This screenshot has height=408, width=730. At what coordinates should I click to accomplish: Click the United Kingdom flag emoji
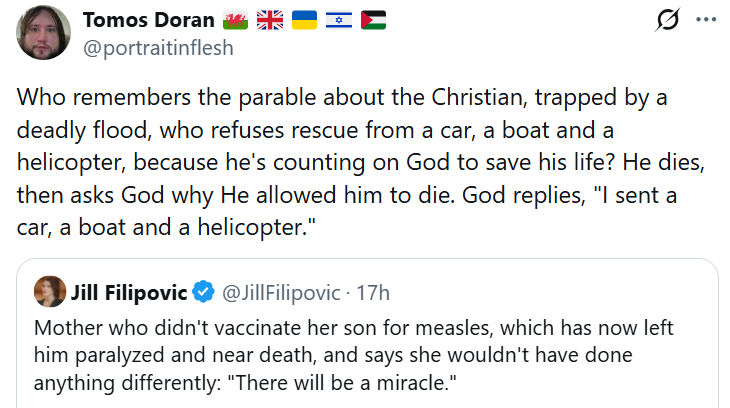[x=270, y=20]
